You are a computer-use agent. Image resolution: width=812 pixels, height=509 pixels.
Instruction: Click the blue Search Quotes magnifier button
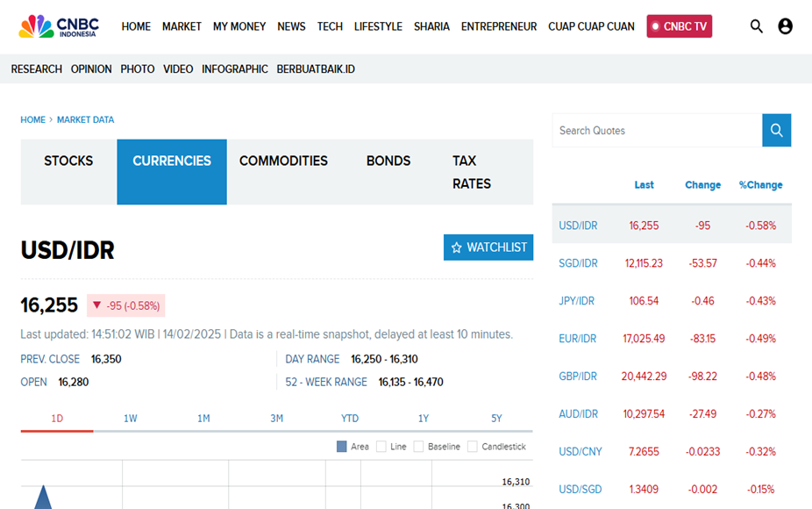pos(776,131)
